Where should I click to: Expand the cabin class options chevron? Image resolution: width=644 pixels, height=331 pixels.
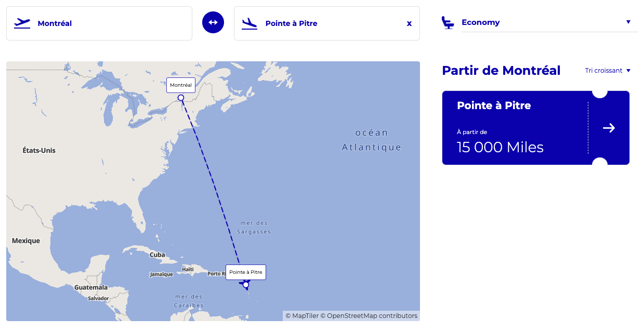pos(628,21)
